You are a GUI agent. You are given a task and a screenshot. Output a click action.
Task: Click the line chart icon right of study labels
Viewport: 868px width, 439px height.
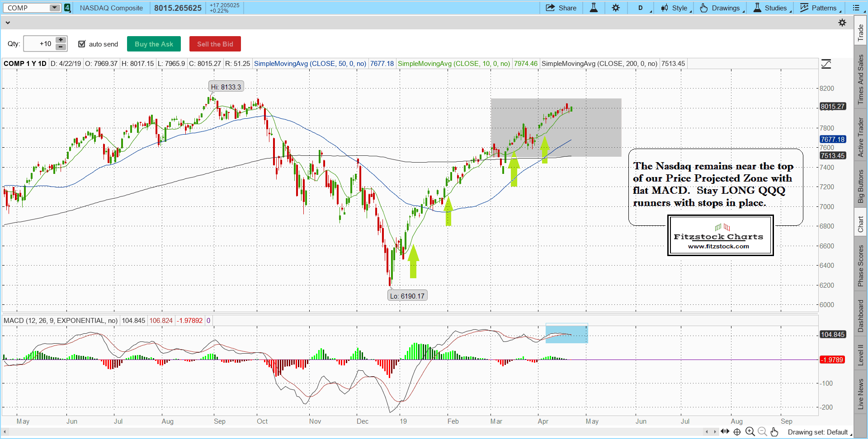pos(826,64)
